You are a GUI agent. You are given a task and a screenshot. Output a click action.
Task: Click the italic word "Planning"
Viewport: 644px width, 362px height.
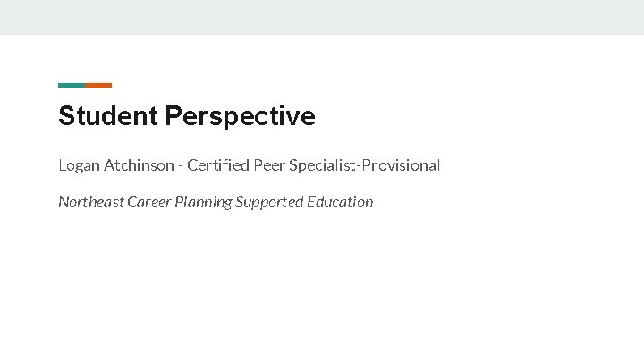205,202
